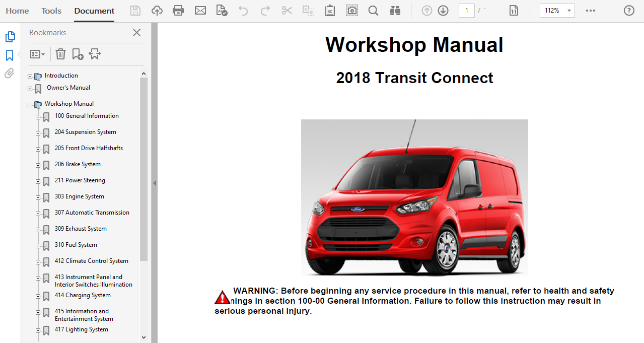Add a new bookmark icon
This screenshot has height=343, width=644.
pyautogui.click(x=78, y=54)
